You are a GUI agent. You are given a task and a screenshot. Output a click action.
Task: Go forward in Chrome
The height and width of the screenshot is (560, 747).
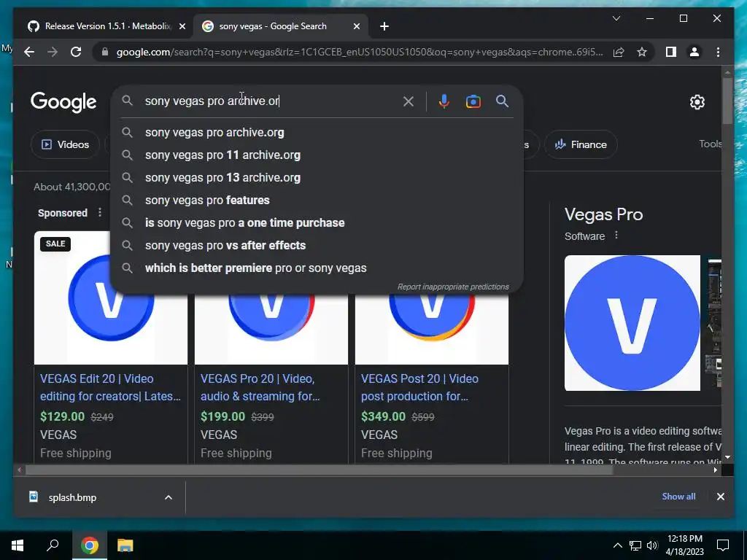[x=53, y=52]
